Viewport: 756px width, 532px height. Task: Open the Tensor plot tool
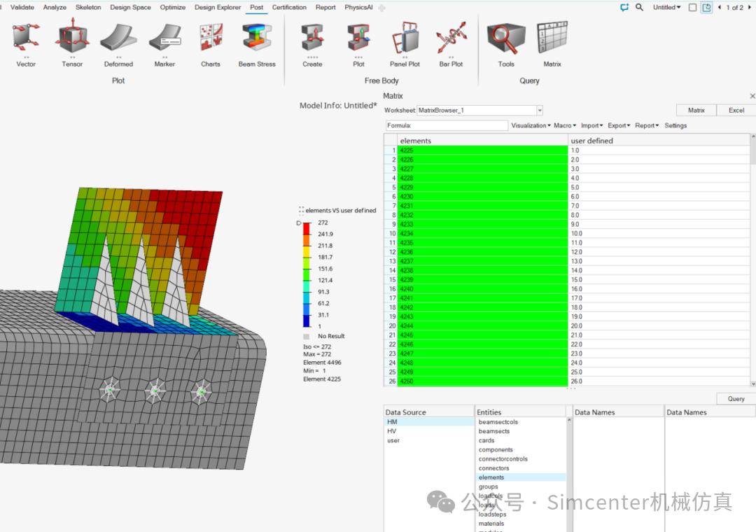(x=72, y=40)
